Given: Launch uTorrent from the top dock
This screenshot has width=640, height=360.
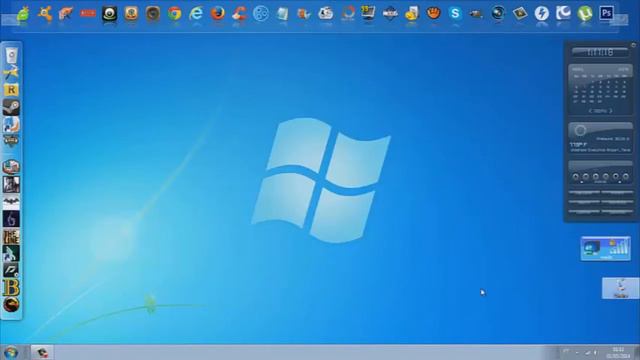Looking at the screenshot, I should point(585,13).
